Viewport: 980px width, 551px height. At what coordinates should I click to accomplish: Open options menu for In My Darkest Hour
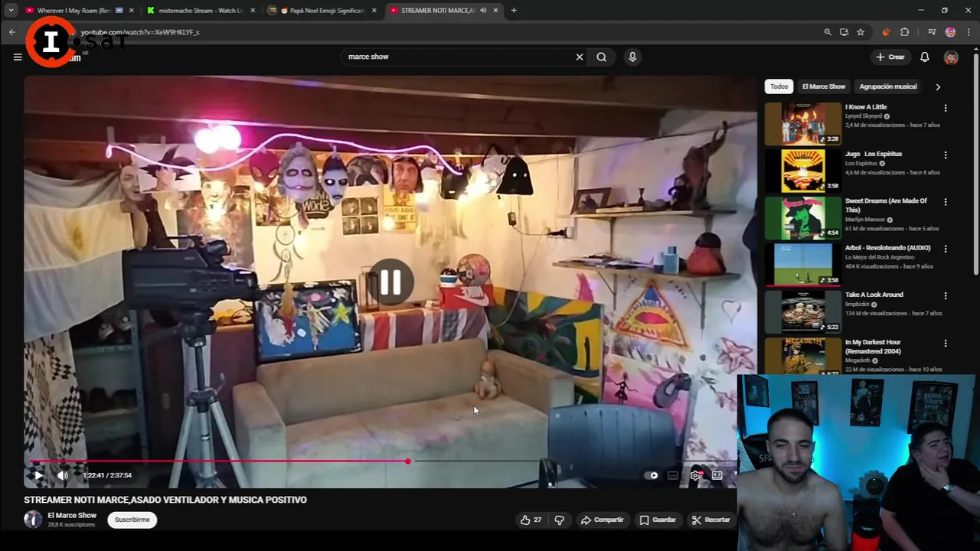(946, 343)
